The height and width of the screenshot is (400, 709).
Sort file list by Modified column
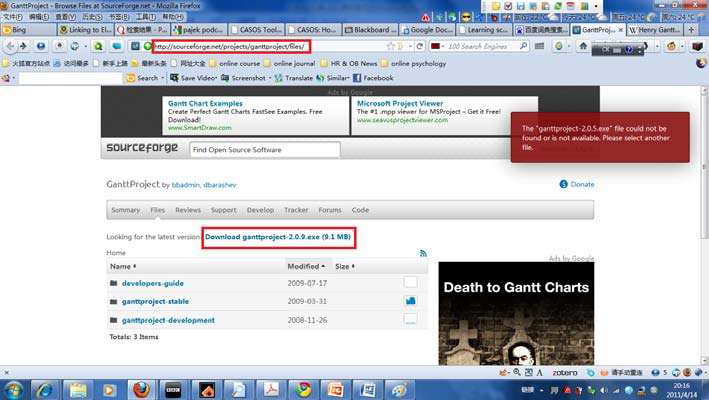[305, 267]
